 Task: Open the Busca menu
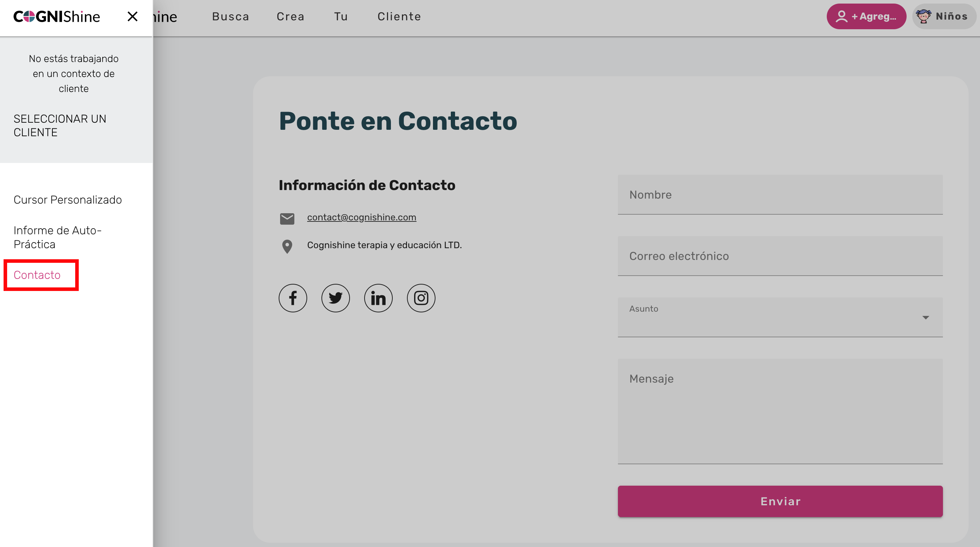point(231,16)
